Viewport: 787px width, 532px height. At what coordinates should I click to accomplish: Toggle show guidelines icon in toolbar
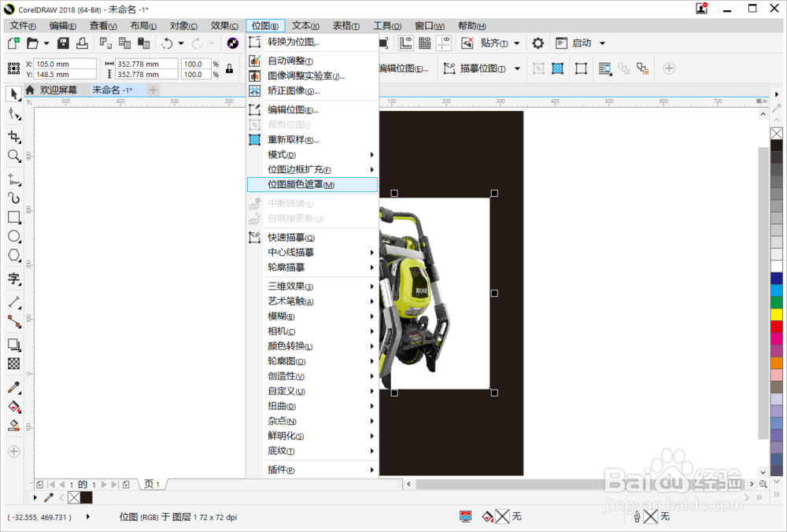[444, 43]
